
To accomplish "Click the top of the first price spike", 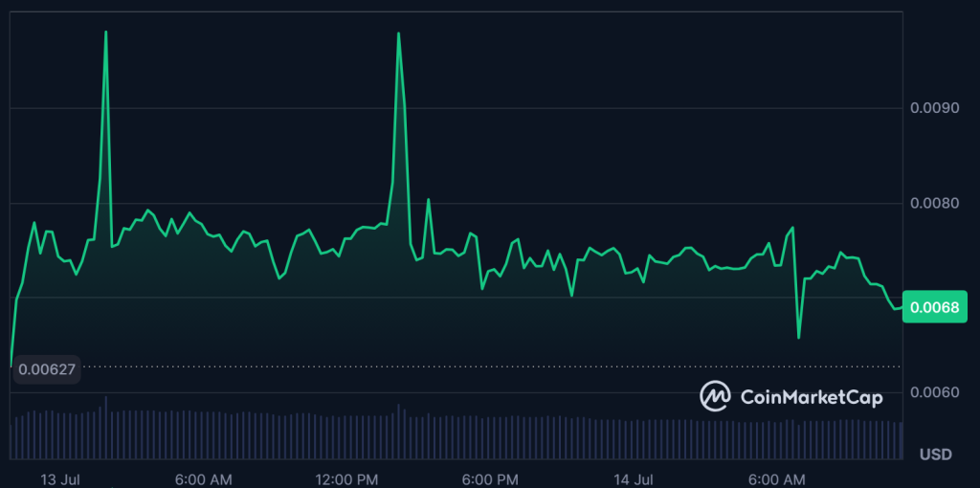I will [105, 33].
